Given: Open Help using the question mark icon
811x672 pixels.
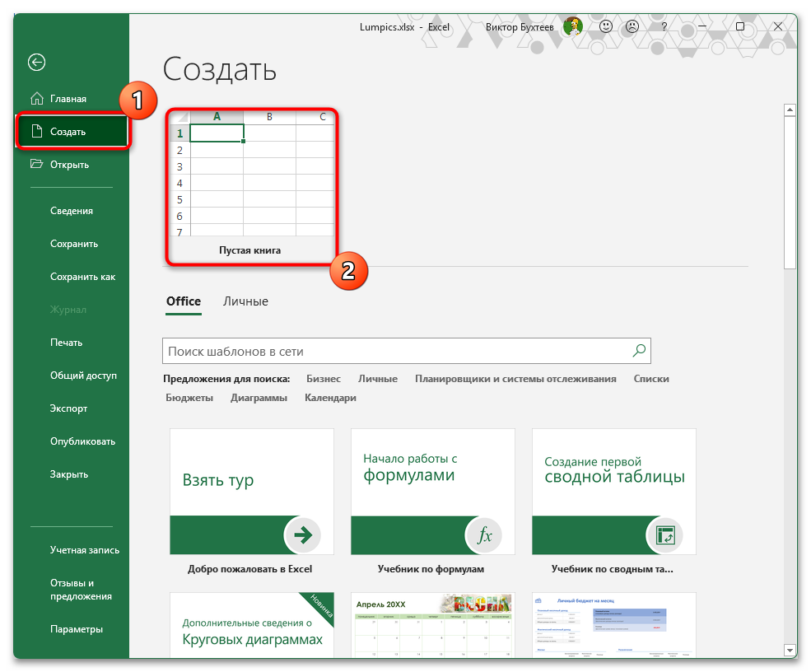Looking at the screenshot, I should 664,26.
